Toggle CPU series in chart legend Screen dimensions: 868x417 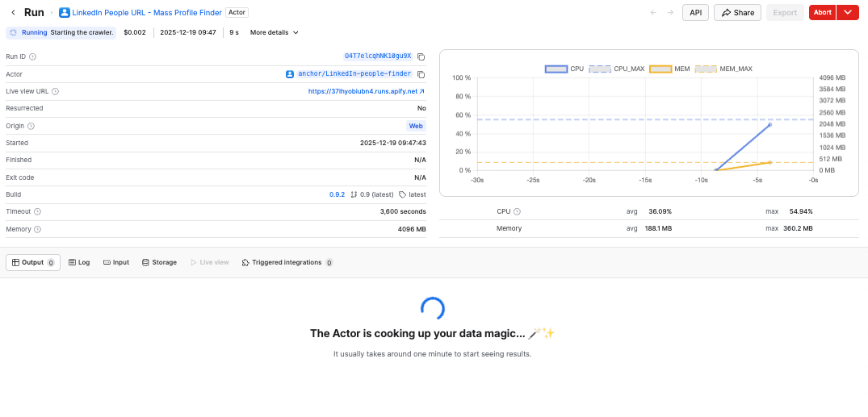coord(564,69)
